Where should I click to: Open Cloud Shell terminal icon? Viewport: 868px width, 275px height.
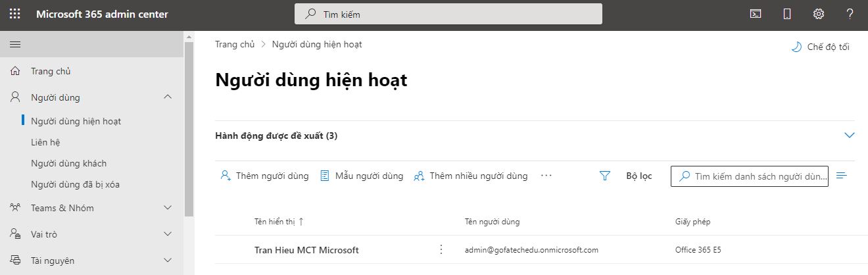(756, 14)
